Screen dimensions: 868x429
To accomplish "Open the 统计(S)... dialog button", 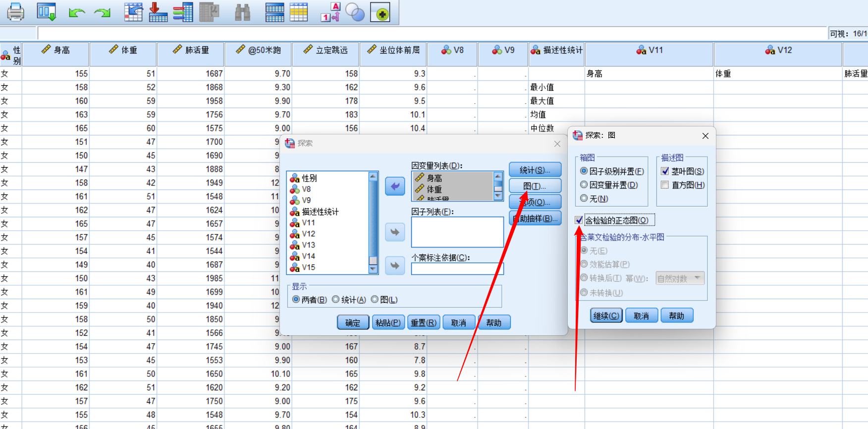I will (x=535, y=170).
